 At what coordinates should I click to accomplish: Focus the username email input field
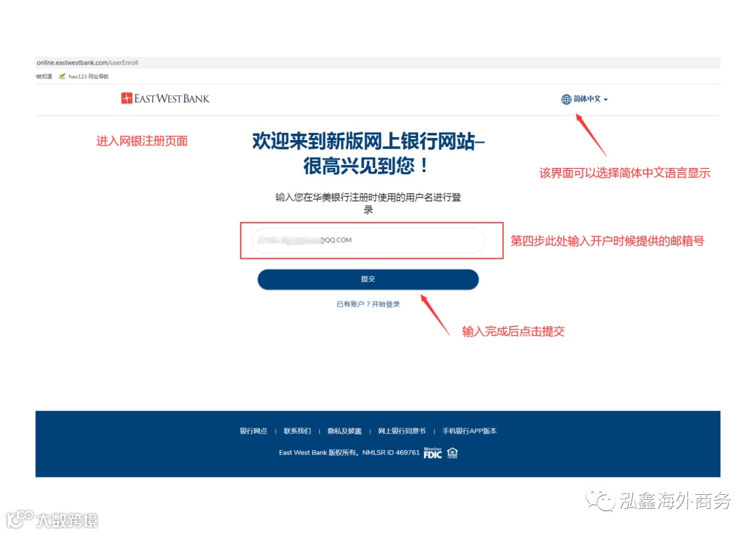[368, 240]
